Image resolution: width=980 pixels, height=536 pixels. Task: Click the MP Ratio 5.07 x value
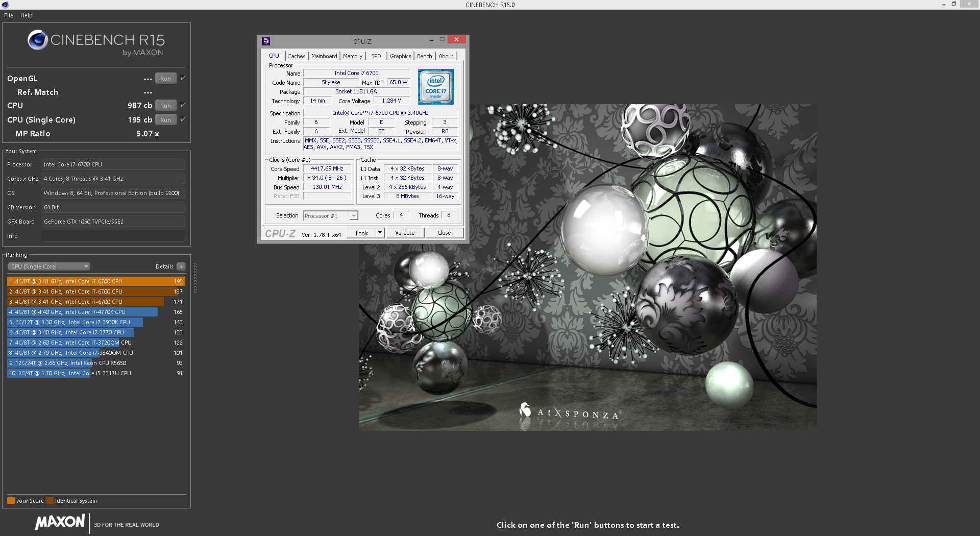148,133
